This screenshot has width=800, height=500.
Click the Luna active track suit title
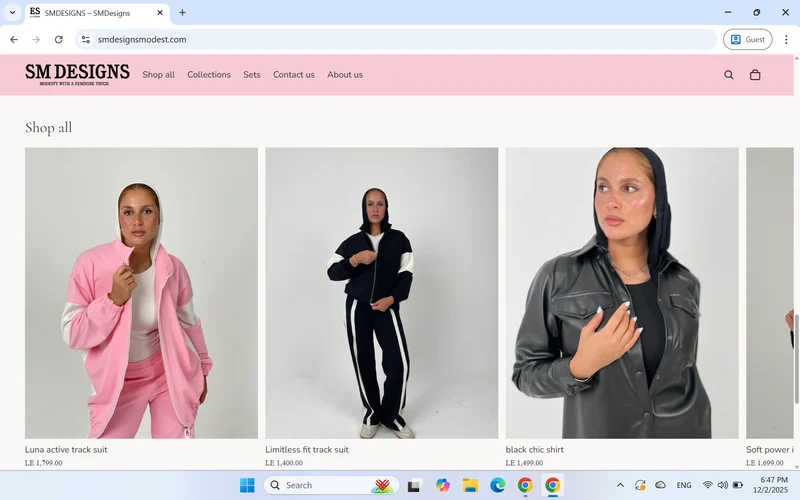pyautogui.click(x=66, y=449)
